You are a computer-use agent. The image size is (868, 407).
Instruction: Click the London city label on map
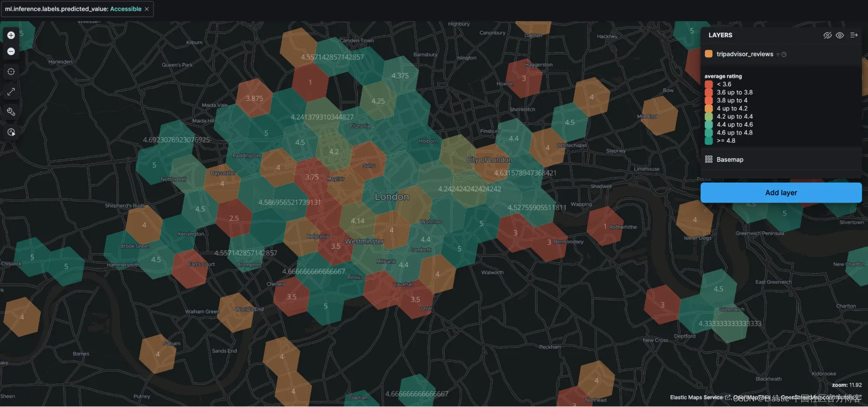(x=392, y=197)
